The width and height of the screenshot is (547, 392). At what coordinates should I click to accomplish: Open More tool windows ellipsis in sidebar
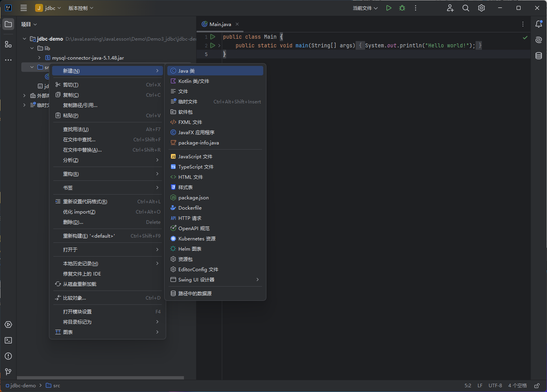(x=8, y=60)
